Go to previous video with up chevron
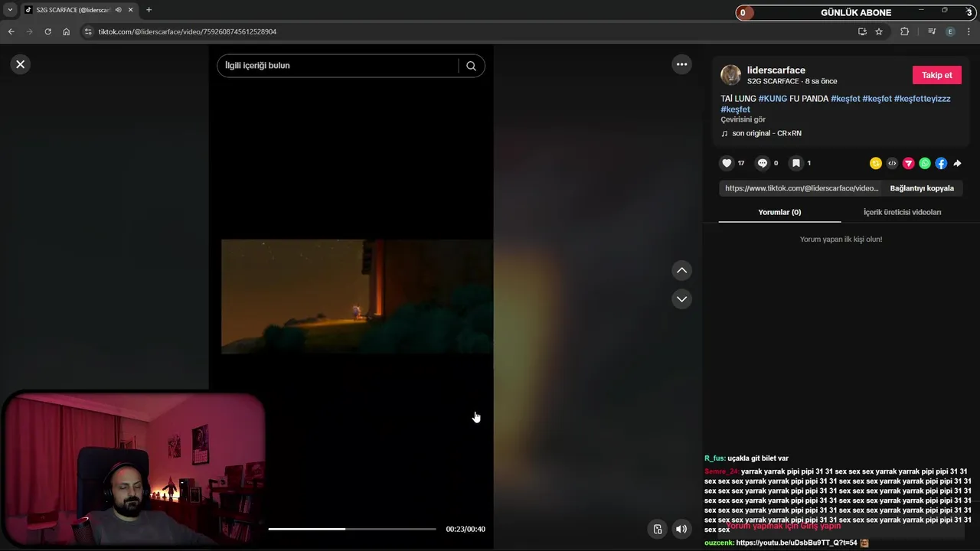Viewport: 980px width, 551px height. [681, 270]
